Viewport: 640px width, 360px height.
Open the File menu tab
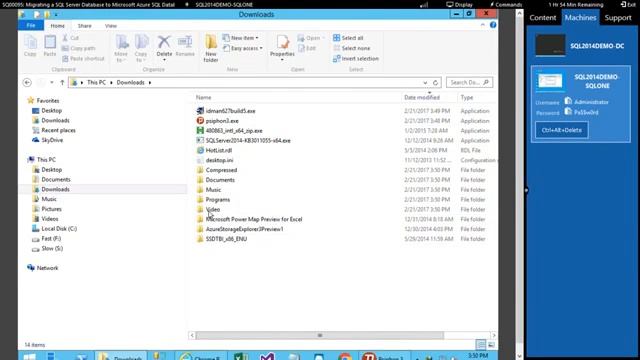pyautogui.click(x=31, y=25)
